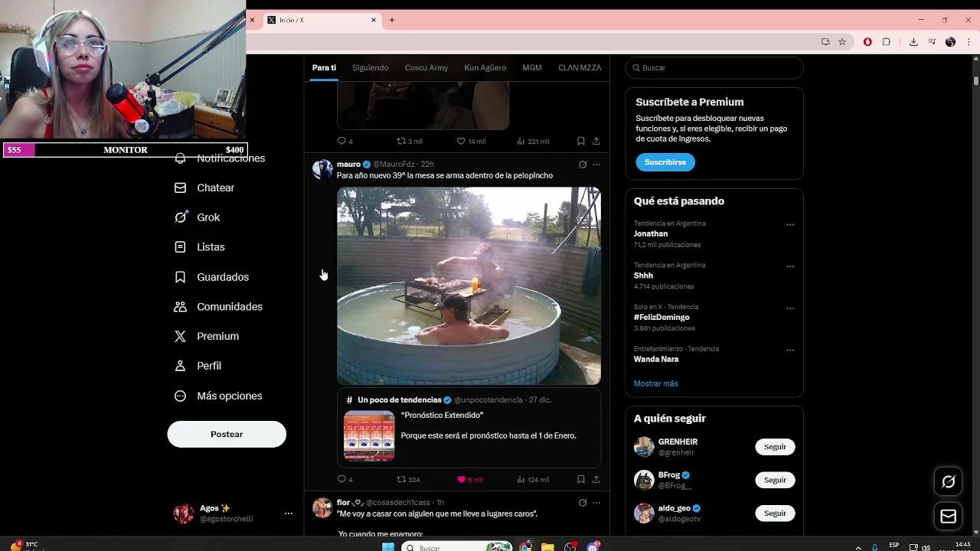Open quoted post from Un poco de tendencias
Screen dimensions: 980x551
click(469, 429)
